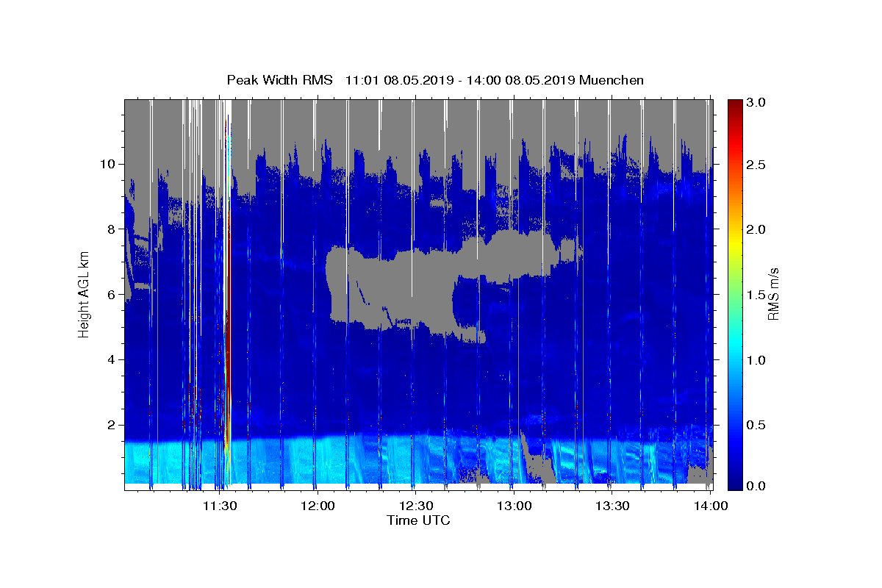Click the height axis label 8
Viewport: 882px width, 588px height.
point(111,229)
